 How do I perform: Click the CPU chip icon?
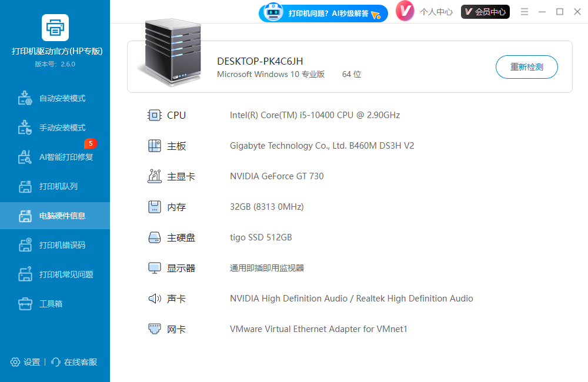point(154,115)
